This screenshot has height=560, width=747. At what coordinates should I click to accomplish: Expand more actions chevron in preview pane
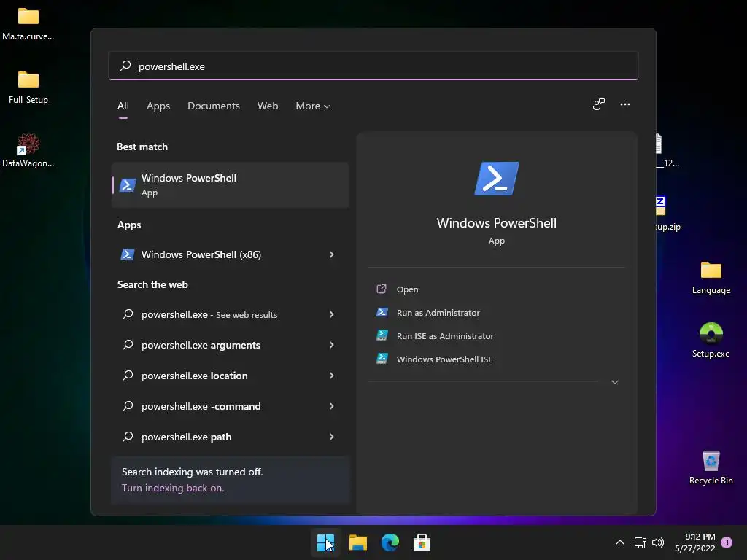pyautogui.click(x=614, y=382)
